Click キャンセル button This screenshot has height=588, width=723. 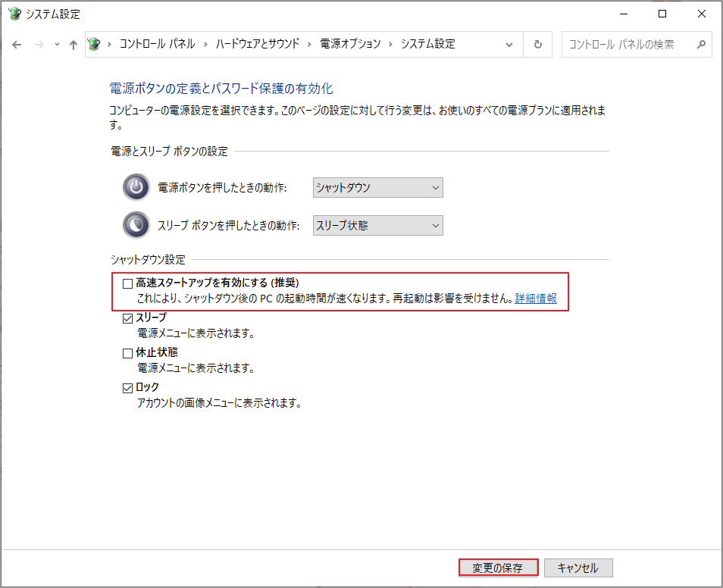(578, 568)
